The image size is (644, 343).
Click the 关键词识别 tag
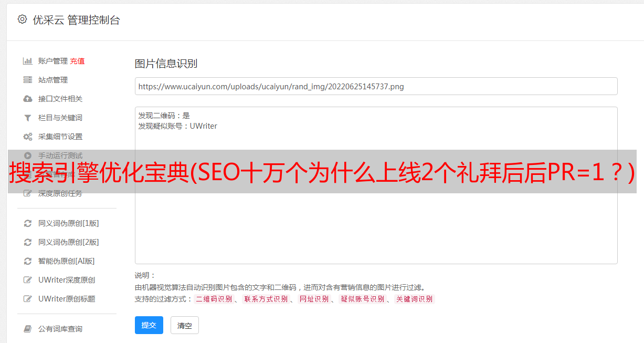coord(414,299)
